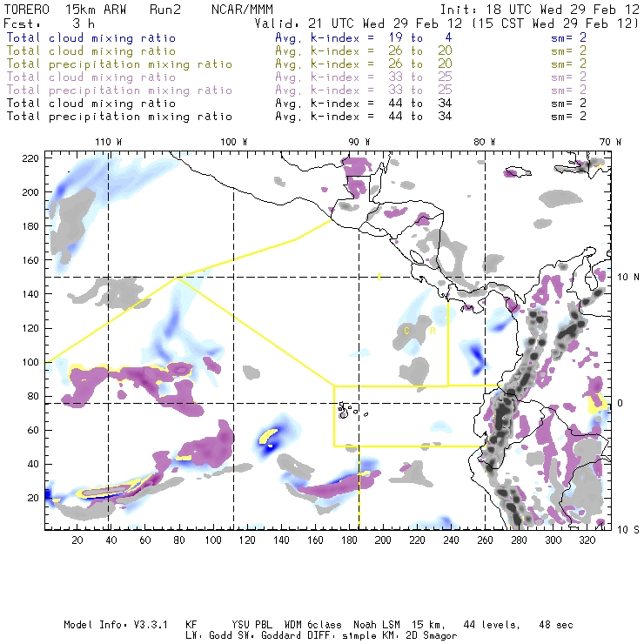Click the yellow 'R' marker on the map
Image resolution: width=644 pixels, height=644 pixels.
point(433,331)
